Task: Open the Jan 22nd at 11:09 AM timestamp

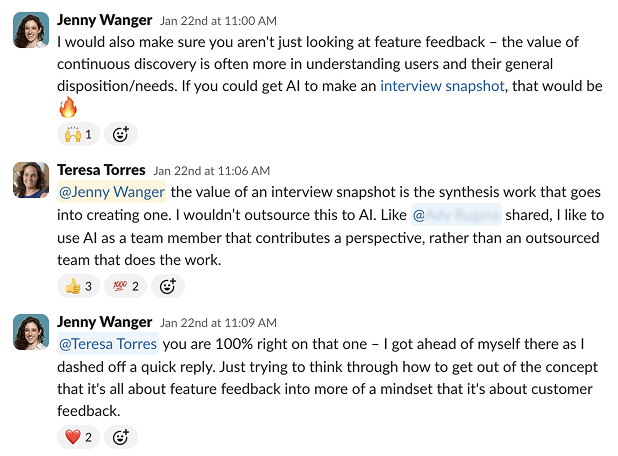Action: (x=219, y=323)
